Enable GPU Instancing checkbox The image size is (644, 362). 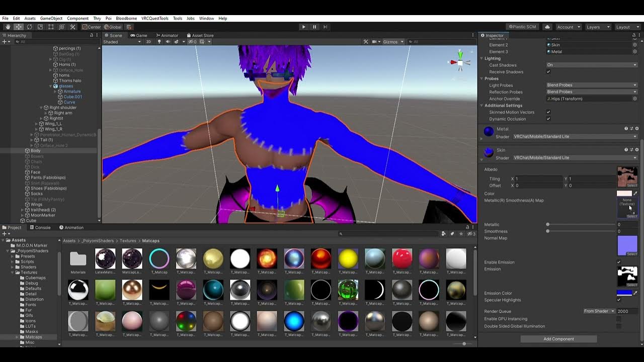coord(619,319)
